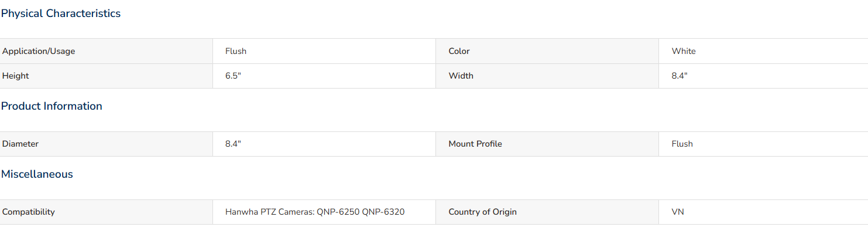
Task: Click the Flush value beside Mount Profile
Action: (x=682, y=144)
